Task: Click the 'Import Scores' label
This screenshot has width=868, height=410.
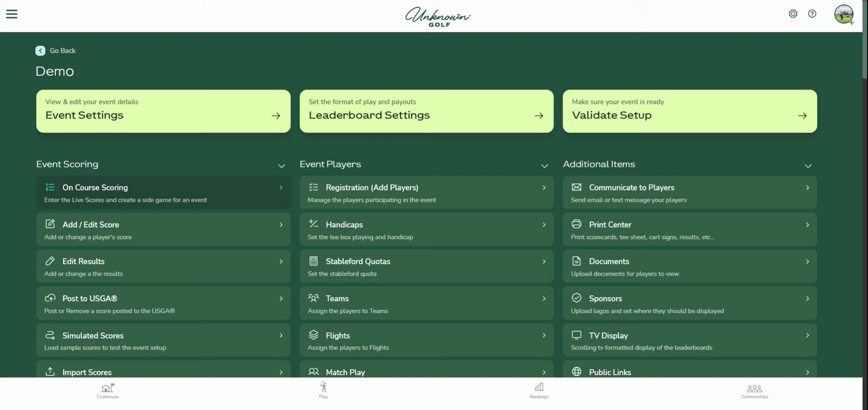Action: (x=87, y=372)
